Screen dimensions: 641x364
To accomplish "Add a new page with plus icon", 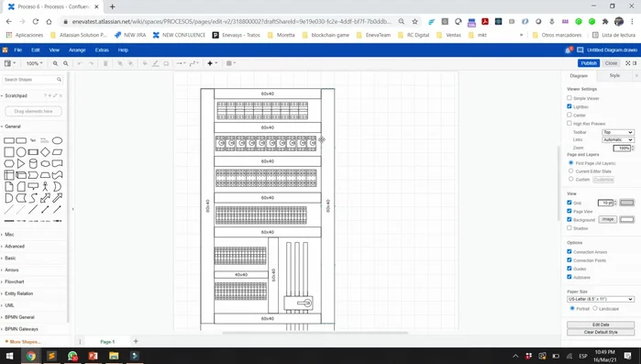I will tap(136, 341).
